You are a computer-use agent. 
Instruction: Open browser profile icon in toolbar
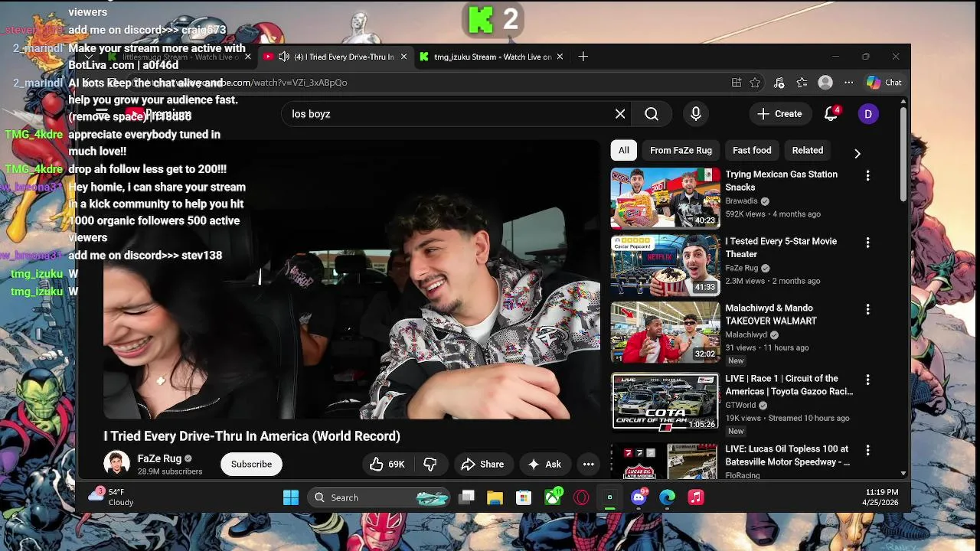825,83
